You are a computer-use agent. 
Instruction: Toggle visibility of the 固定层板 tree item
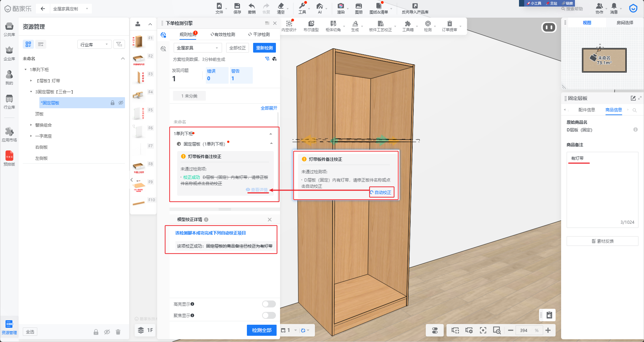tap(121, 103)
